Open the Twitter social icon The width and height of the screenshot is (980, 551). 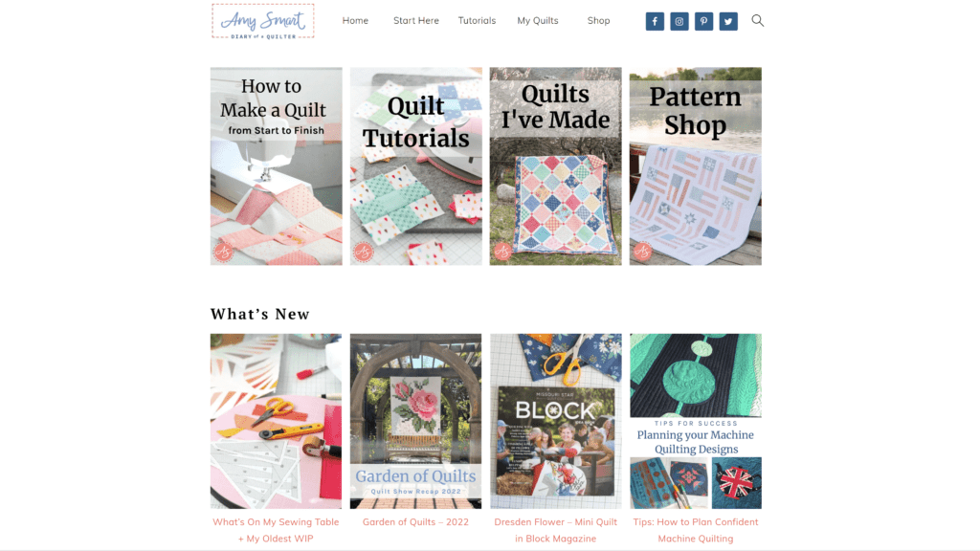click(x=728, y=21)
